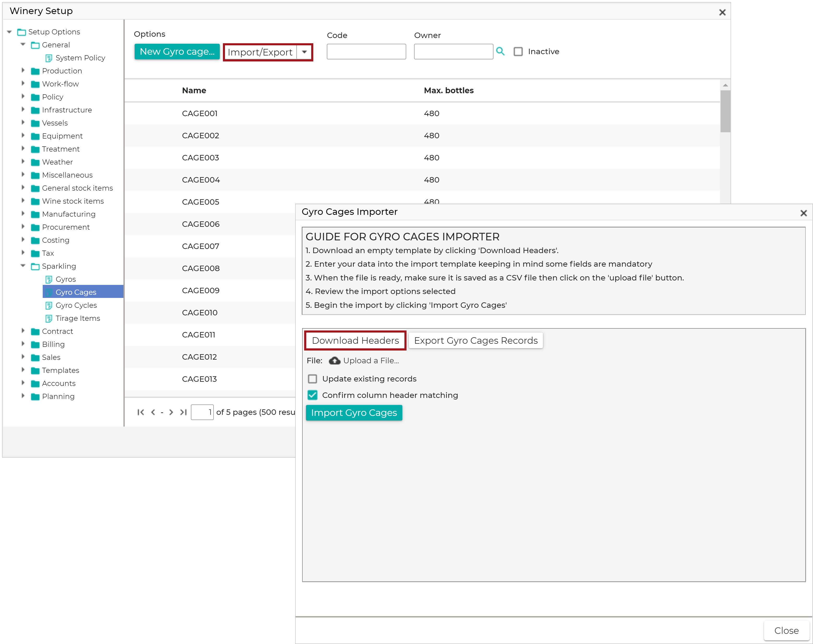Click the Owner input field
The width and height of the screenshot is (813, 644).
453,52
